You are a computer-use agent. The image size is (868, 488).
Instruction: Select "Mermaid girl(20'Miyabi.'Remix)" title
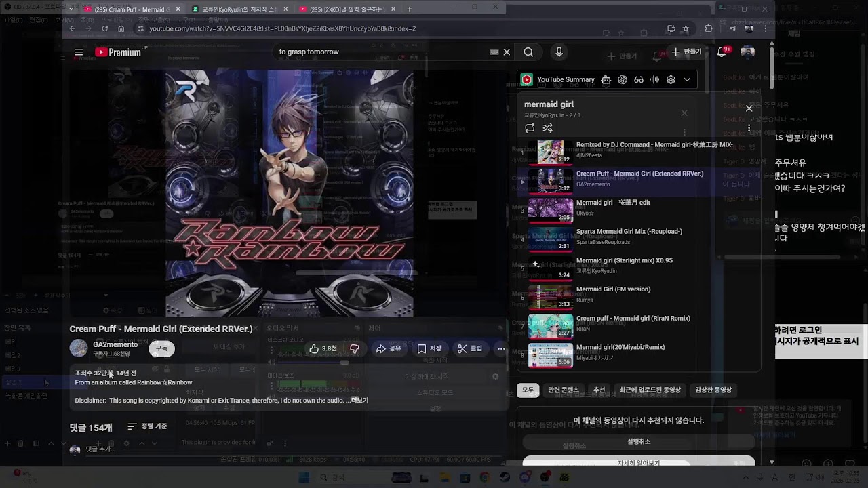(620, 347)
